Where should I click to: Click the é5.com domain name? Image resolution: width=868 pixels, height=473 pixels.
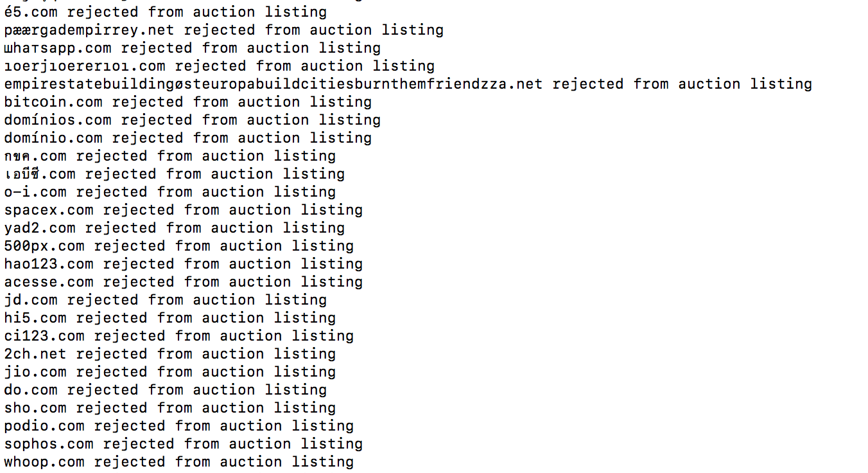click(31, 12)
